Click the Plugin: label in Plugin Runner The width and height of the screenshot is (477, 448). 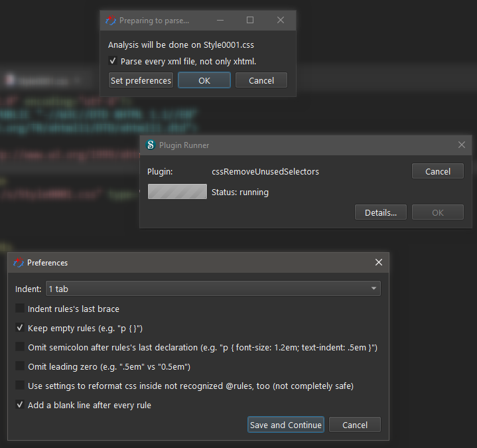(x=160, y=172)
